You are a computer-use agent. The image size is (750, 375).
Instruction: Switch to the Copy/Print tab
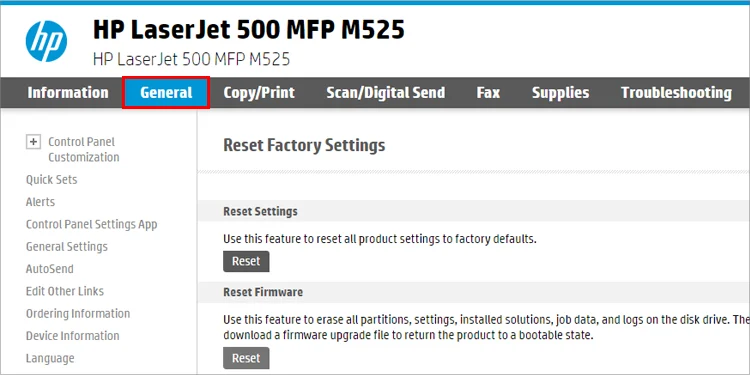259,92
